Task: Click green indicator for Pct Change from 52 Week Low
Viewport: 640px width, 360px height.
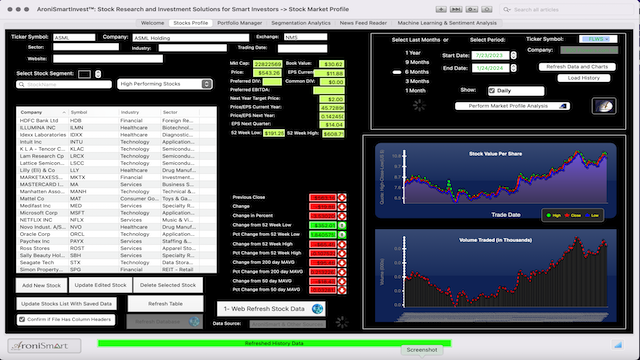Action: coord(342,235)
